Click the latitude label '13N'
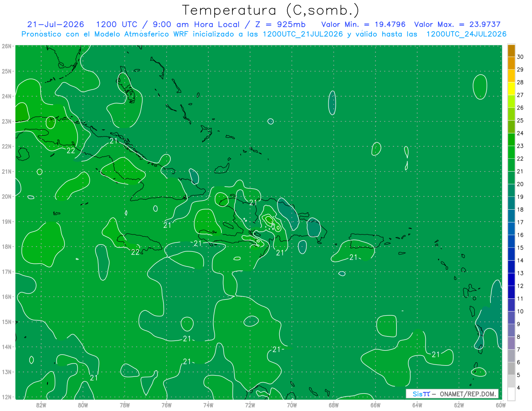 click(x=7, y=372)
